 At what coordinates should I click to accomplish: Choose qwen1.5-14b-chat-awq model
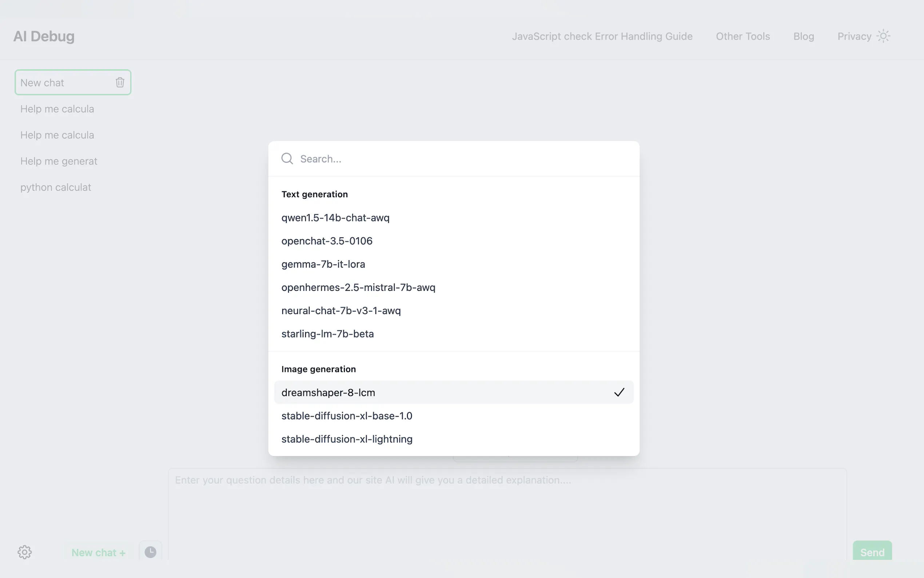(335, 218)
